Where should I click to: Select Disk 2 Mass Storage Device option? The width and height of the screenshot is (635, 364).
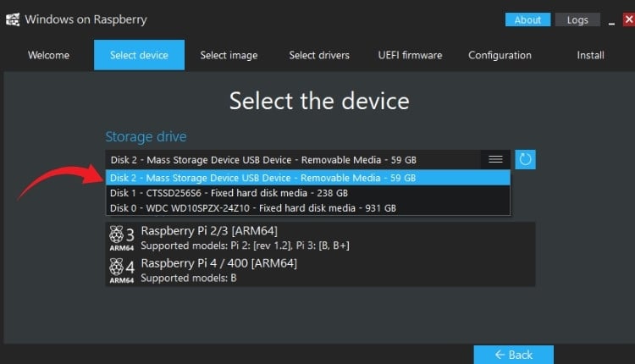pyautogui.click(x=308, y=178)
